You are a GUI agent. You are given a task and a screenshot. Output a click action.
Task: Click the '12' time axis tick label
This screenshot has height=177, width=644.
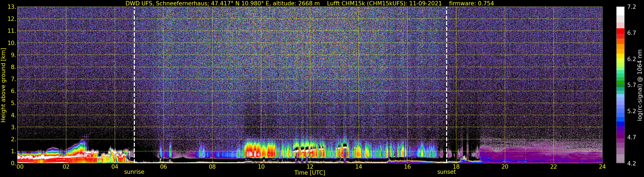tap(310, 167)
